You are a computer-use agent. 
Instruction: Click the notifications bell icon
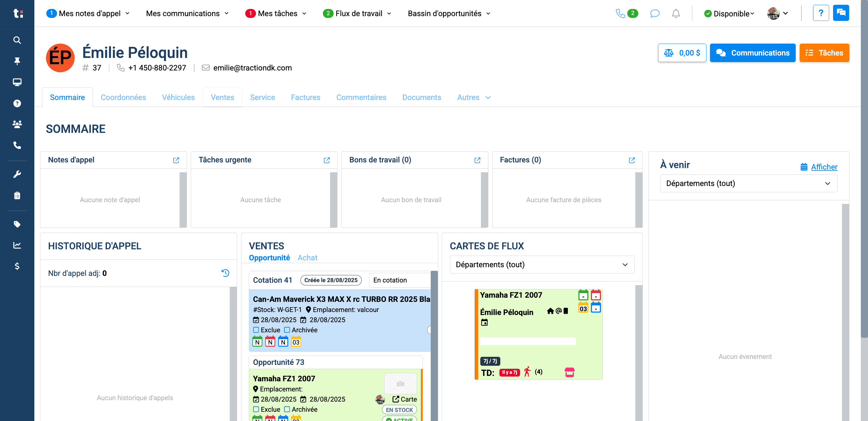point(676,13)
